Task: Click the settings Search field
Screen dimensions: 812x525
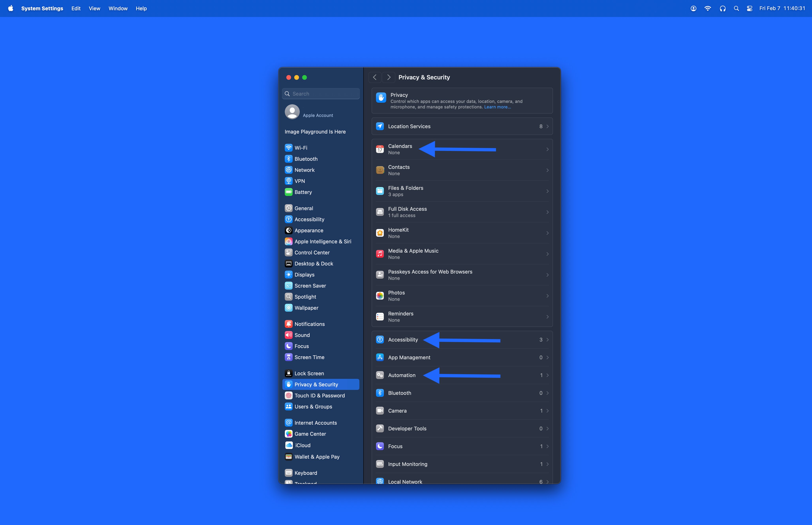Action: coord(321,94)
